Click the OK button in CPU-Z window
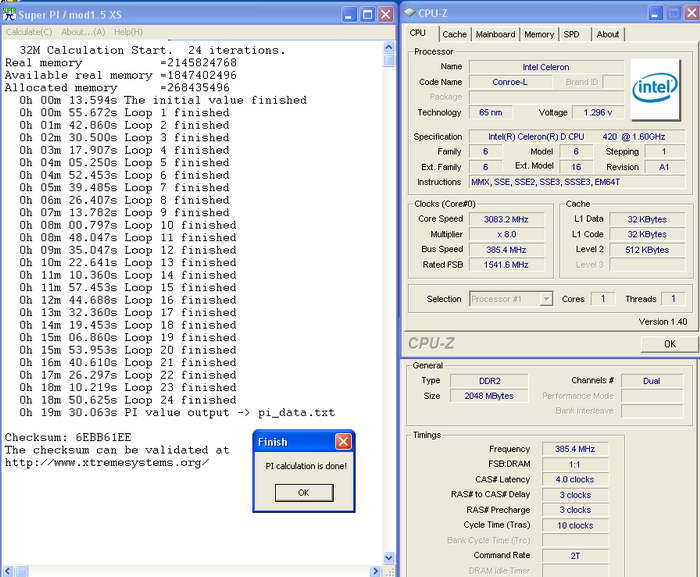This screenshot has height=577, width=700. pyautogui.click(x=670, y=344)
